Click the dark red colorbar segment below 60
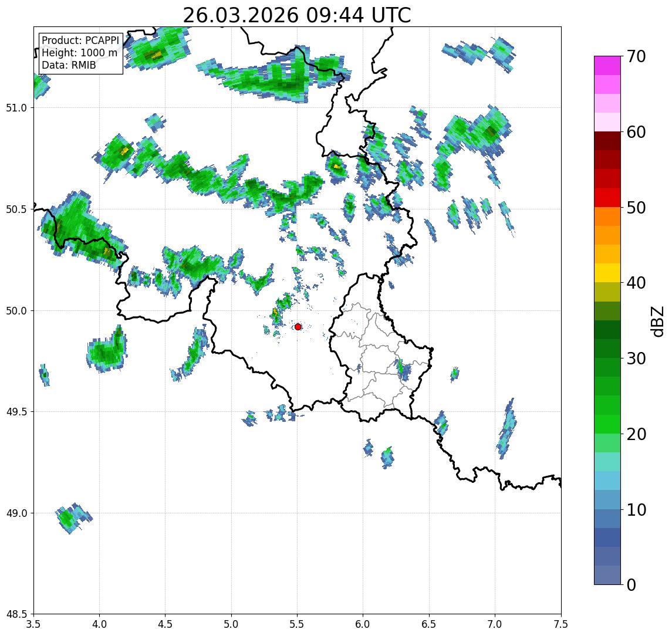 607,141
